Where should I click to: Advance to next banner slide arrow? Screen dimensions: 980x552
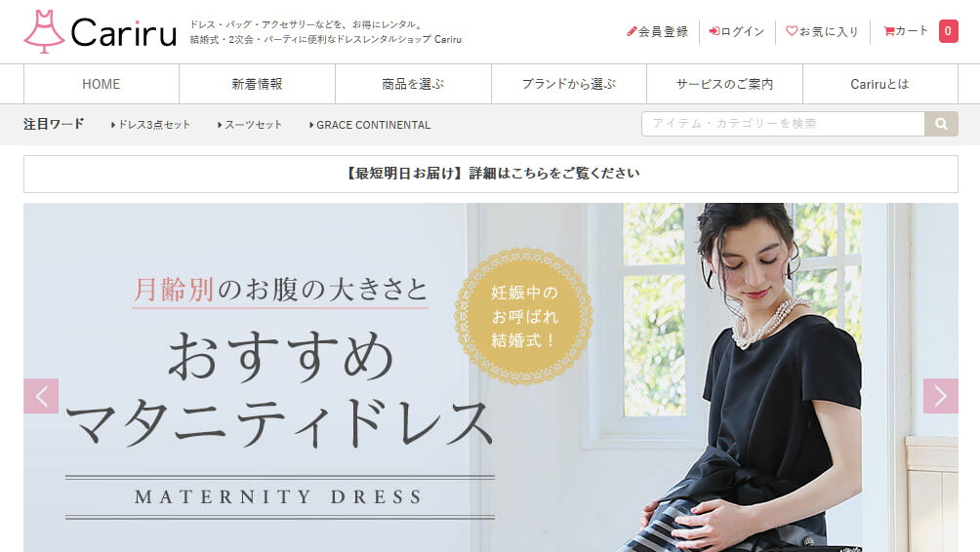tap(941, 396)
